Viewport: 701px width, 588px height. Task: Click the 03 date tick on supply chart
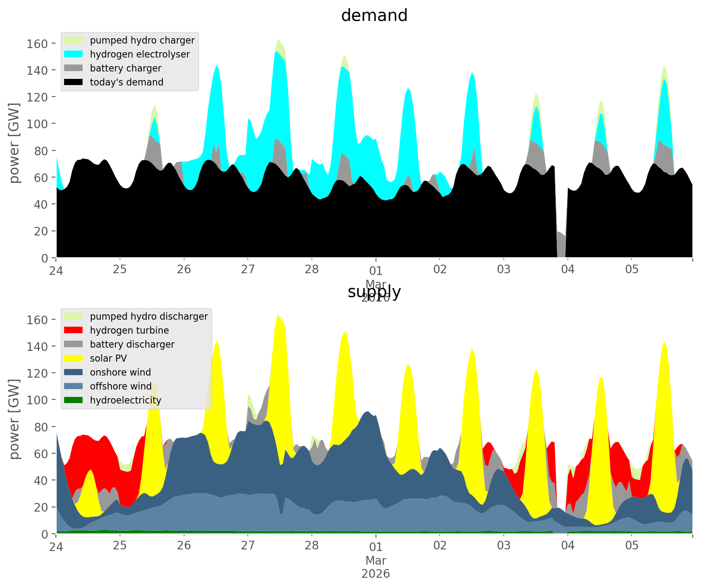coord(504,546)
